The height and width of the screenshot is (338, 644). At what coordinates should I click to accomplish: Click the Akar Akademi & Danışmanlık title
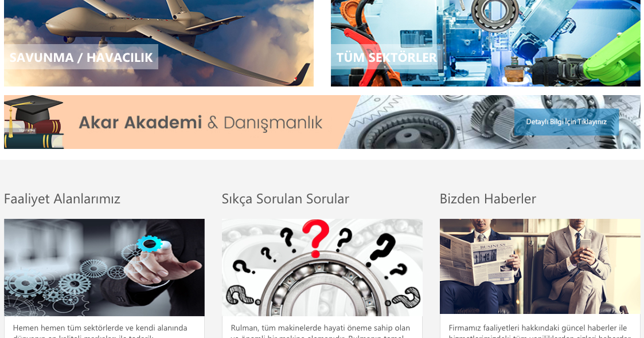point(201,123)
